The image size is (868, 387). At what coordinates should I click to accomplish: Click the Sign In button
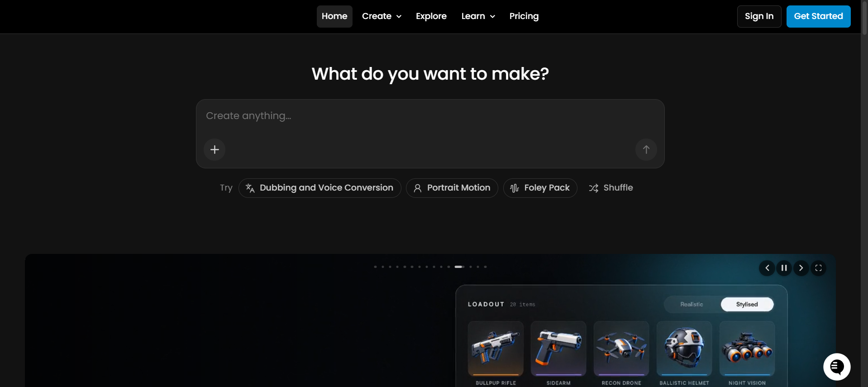coord(759,16)
